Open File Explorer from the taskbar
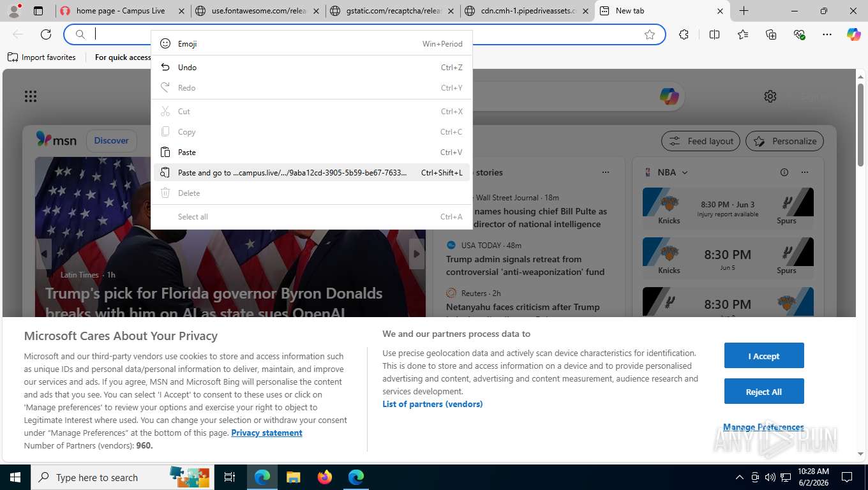This screenshot has height=490, width=868. pos(293,477)
